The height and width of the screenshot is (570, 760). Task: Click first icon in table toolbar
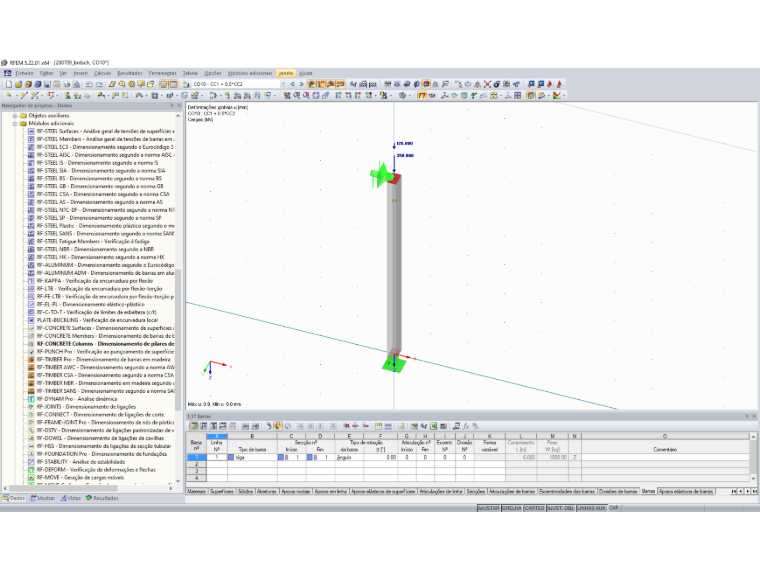click(x=194, y=426)
